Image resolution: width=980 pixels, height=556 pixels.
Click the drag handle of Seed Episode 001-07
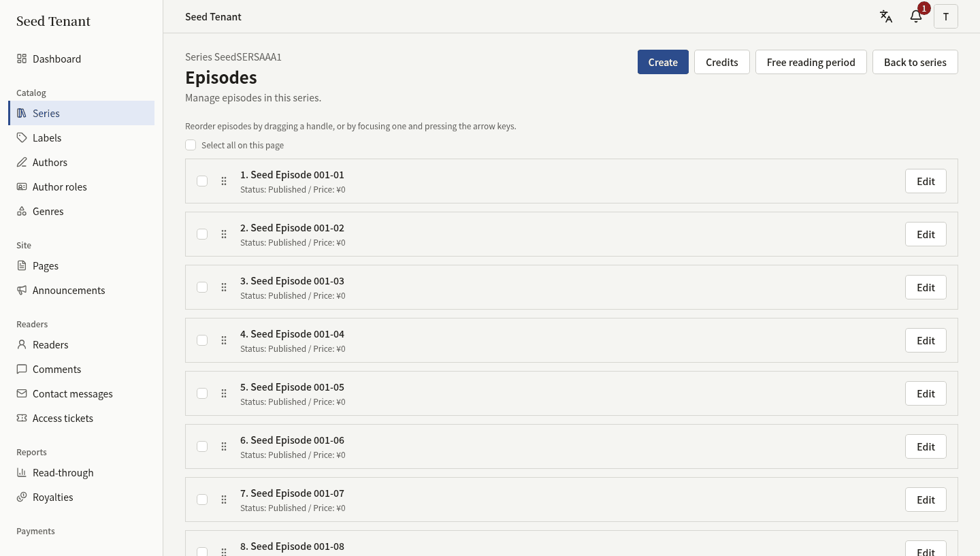tap(224, 500)
